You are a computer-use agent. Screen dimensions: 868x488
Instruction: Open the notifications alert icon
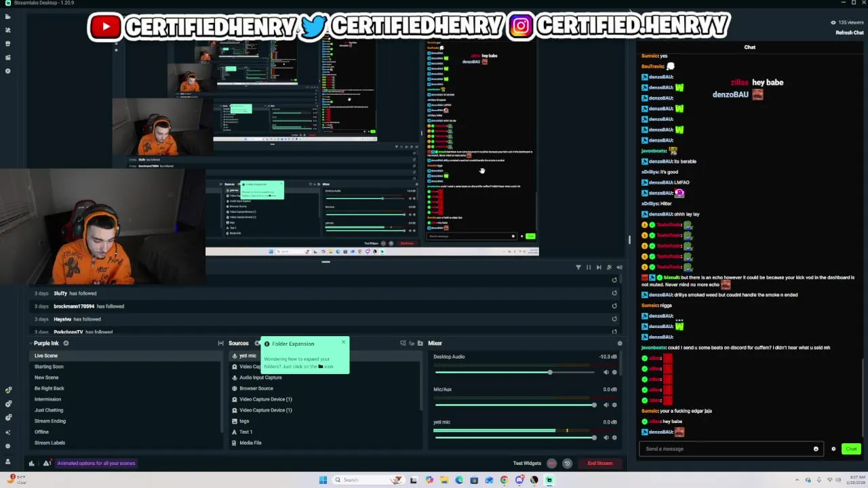click(x=46, y=464)
